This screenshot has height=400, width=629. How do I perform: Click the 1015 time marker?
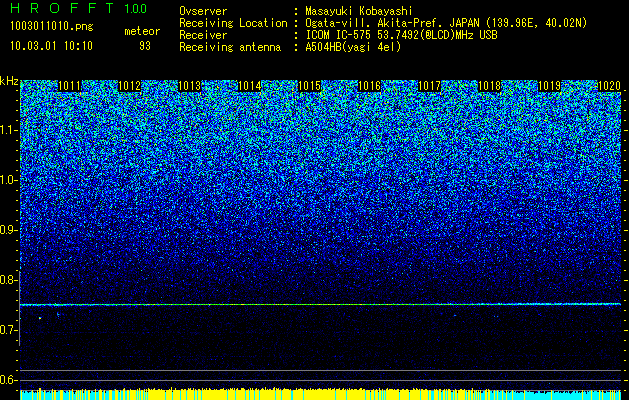click(x=309, y=86)
